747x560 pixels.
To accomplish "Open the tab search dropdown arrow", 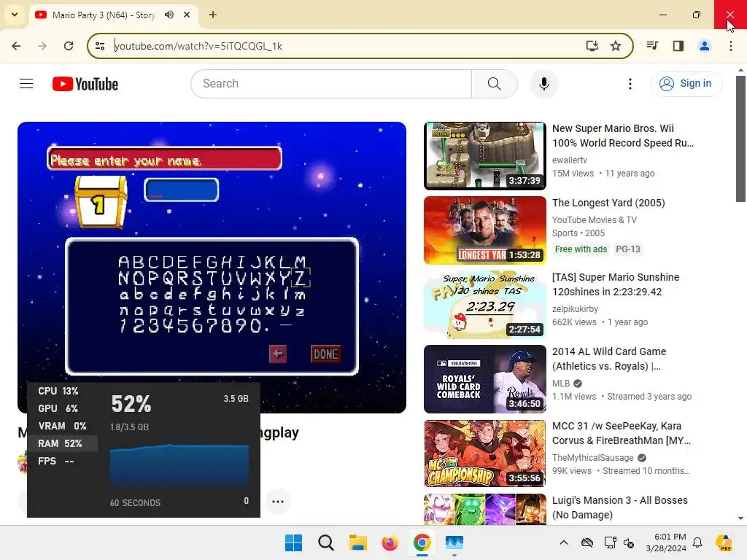I will [15, 15].
